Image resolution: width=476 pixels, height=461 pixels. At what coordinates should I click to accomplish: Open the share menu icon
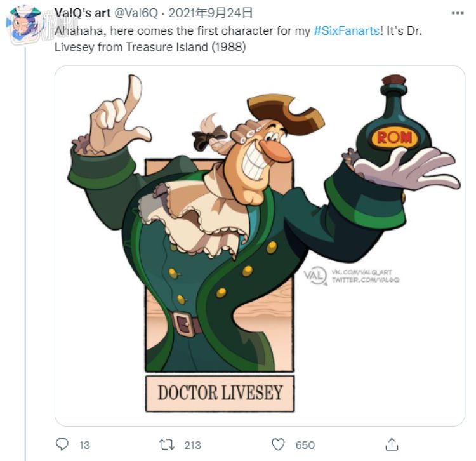[x=392, y=444]
